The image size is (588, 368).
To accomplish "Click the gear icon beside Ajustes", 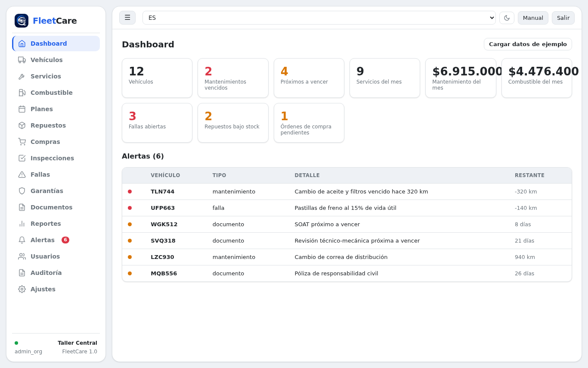I will tap(22, 289).
